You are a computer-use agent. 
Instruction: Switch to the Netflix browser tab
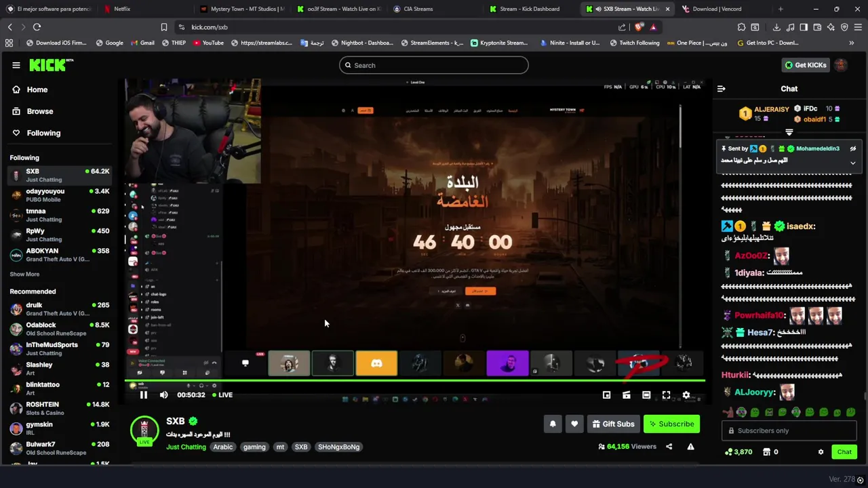tap(146, 9)
